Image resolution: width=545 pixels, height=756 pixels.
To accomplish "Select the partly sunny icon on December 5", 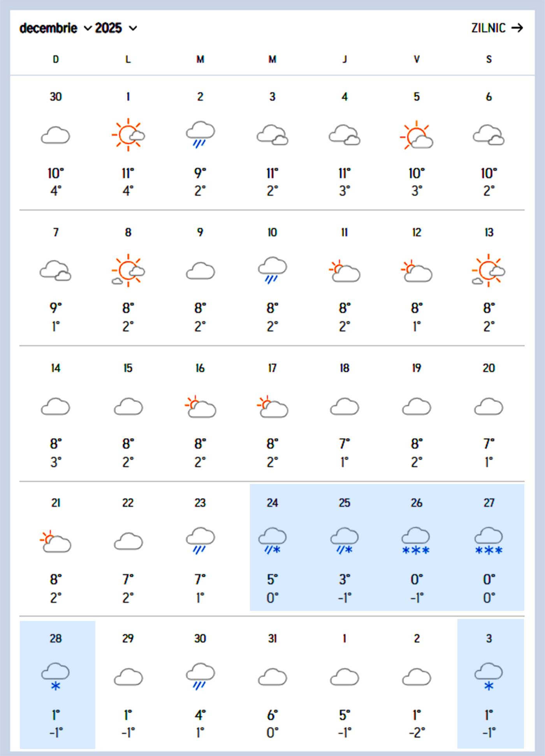I will (417, 135).
